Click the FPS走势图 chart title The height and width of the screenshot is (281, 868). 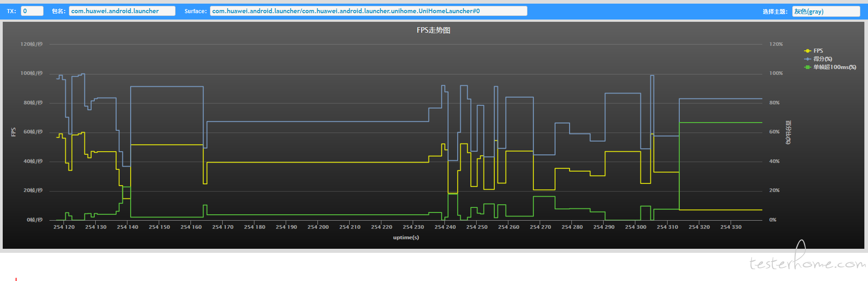434,30
